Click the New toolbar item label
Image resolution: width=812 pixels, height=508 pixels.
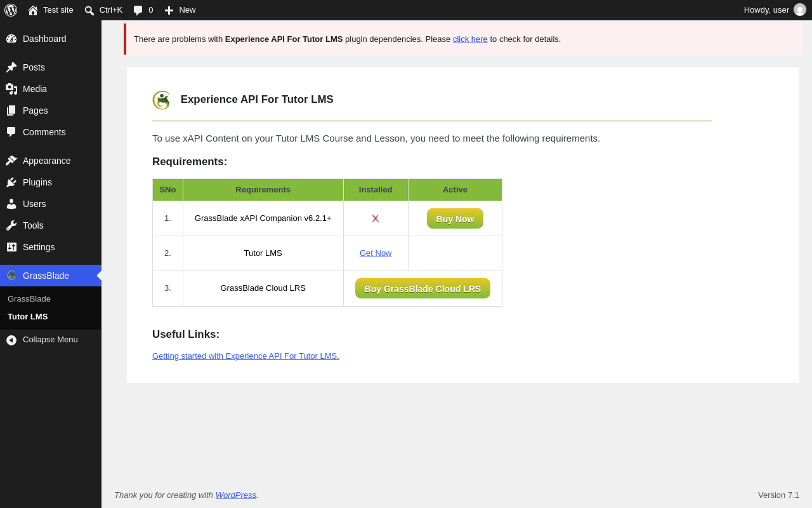(187, 10)
